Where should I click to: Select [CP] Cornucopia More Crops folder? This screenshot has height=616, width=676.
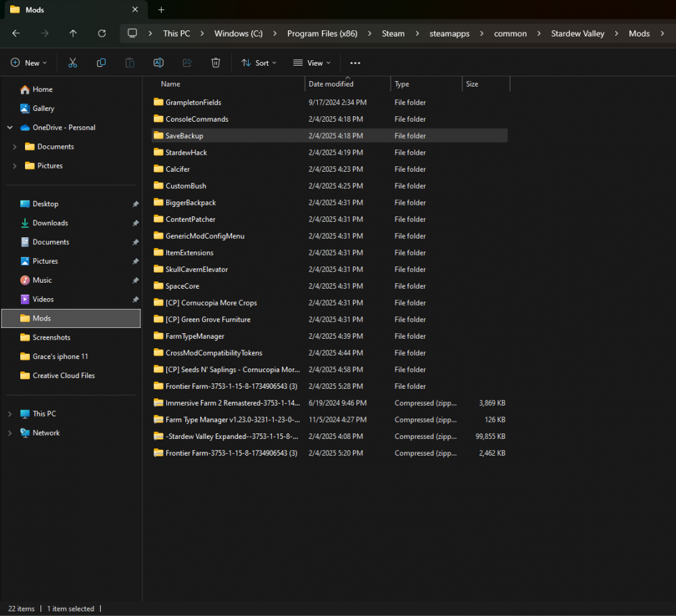330,303
